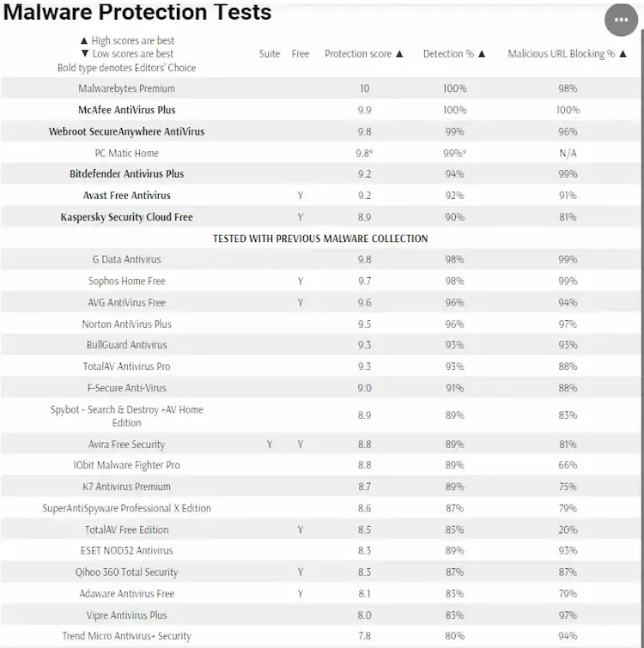Select the Suite column header
The height and width of the screenshot is (648, 644).
coord(270,54)
